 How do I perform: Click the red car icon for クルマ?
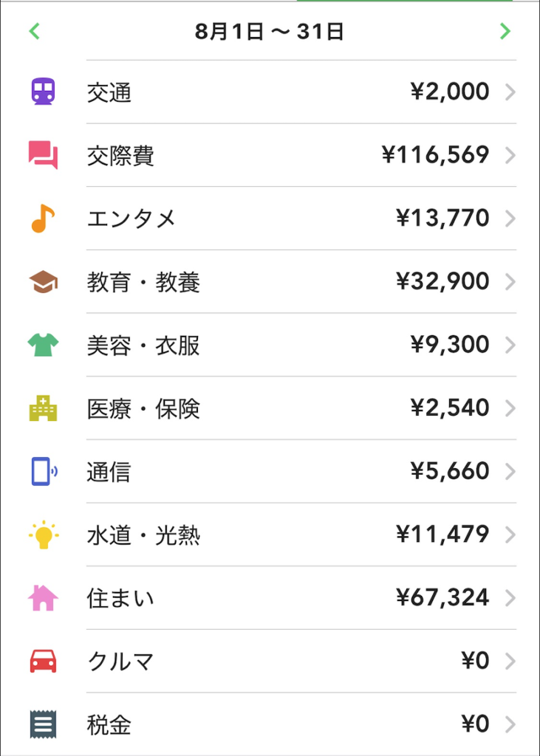coord(43,661)
